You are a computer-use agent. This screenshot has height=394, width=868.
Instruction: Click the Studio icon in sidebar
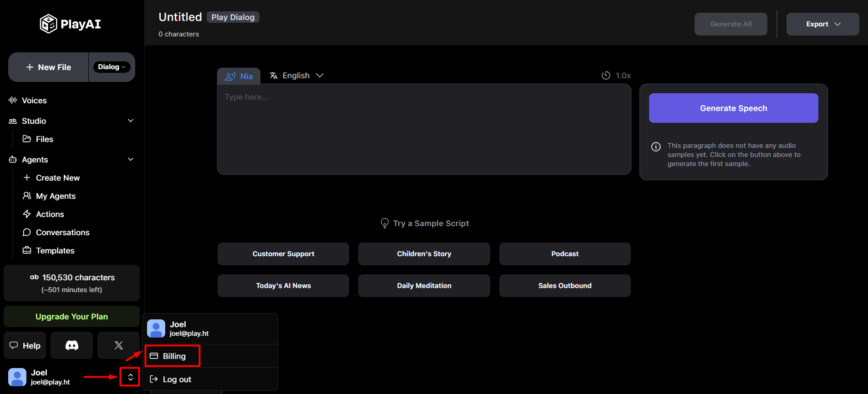point(13,121)
